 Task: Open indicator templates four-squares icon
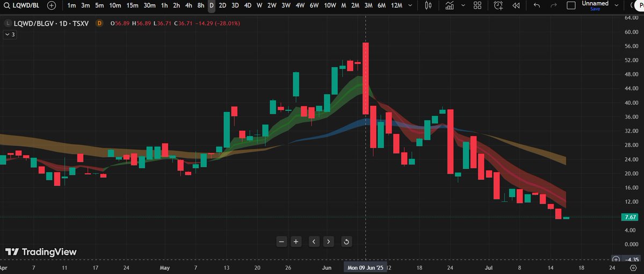[x=477, y=5]
